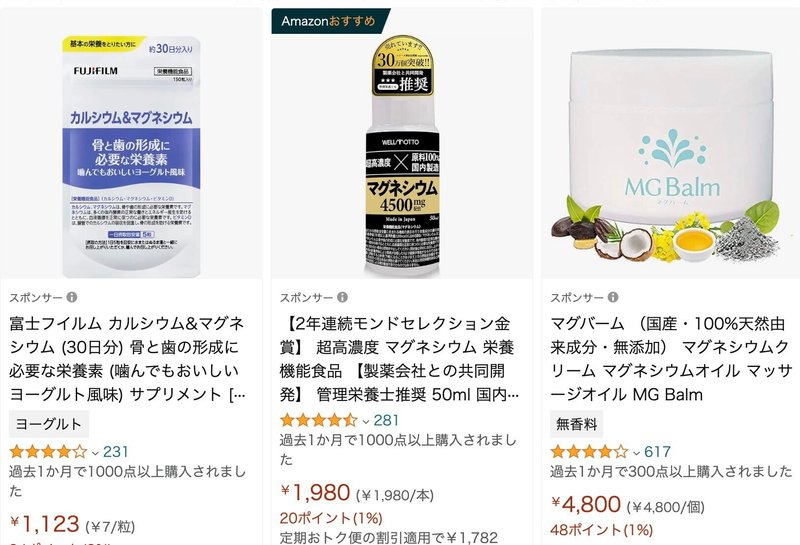Open the Fujifilm product star rating
The image size is (800, 545).
(48, 452)
